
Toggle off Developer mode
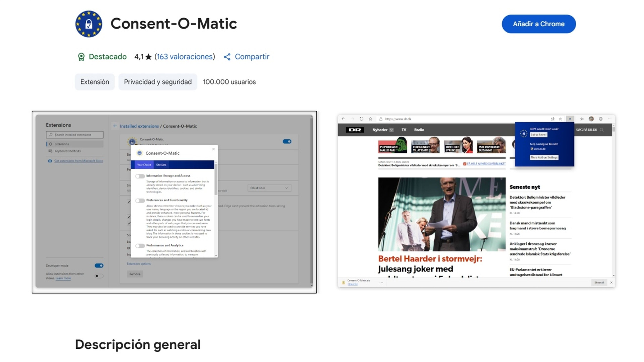[x=99, y=265]
